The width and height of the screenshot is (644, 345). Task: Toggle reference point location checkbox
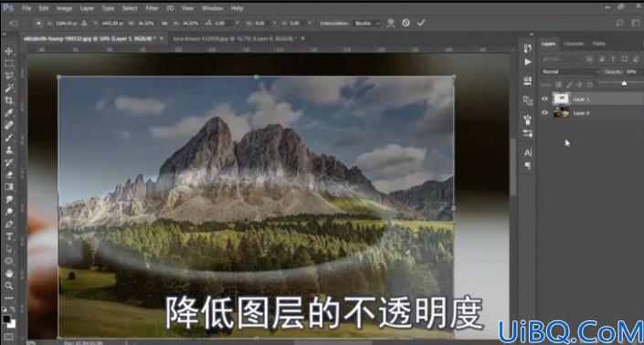38,24
